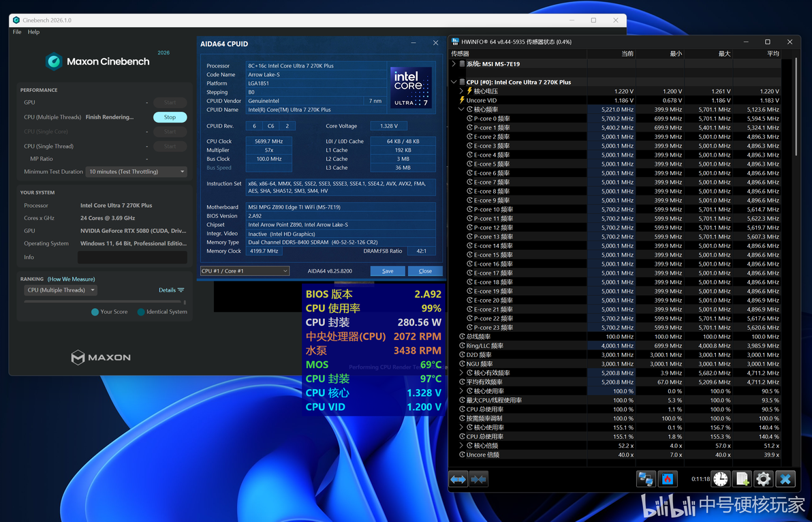Collapse the CPU [#0] Intel Core Ultra node

tap(454, 82)
